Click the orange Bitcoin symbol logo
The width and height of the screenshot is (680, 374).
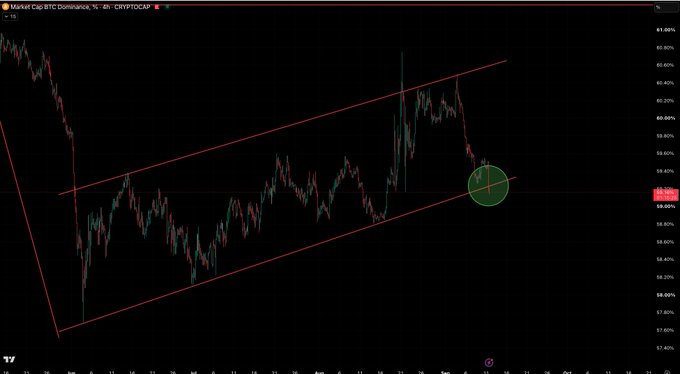pos(5,7)
